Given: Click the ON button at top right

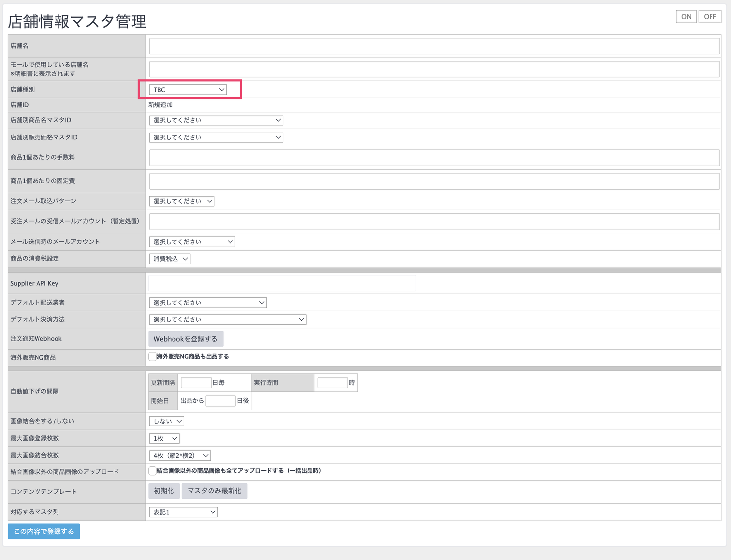Looking at the screenshot, I should click(686, 17).
